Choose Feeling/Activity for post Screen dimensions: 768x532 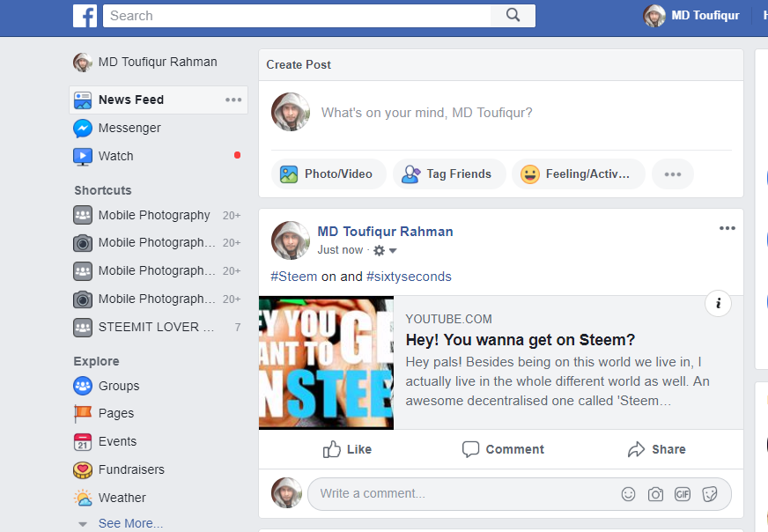(579, 174)
